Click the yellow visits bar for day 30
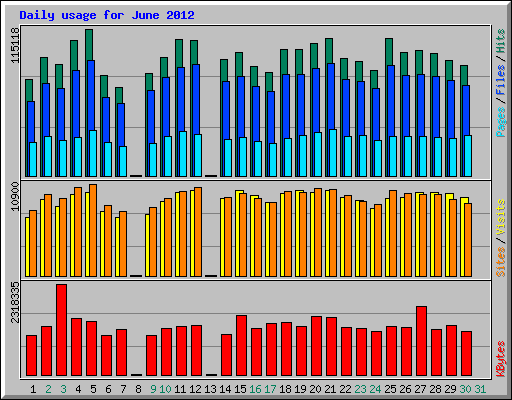The height and width of the screenshot is (400, 512). point(463,237)
